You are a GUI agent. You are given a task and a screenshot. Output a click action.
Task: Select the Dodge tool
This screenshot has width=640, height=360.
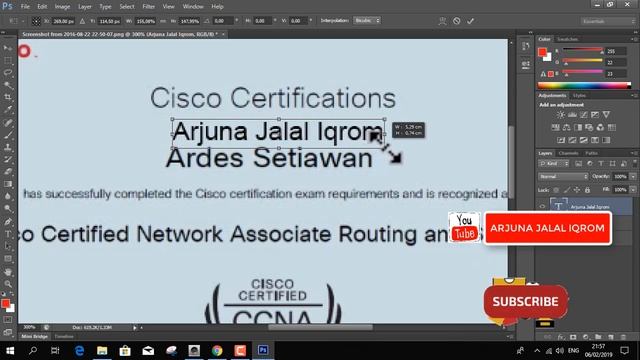click(8, 209)
